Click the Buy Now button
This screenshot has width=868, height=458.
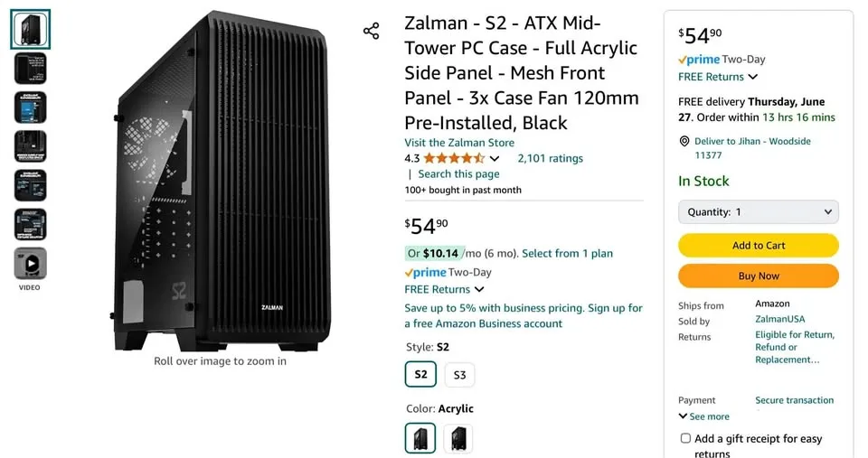pyautogui.click(x=758, y=276)
